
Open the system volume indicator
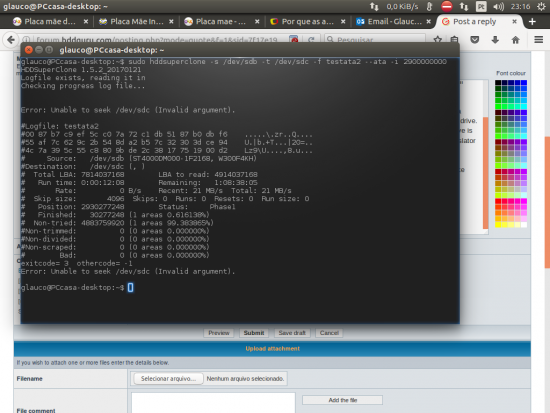coord(498,6)
